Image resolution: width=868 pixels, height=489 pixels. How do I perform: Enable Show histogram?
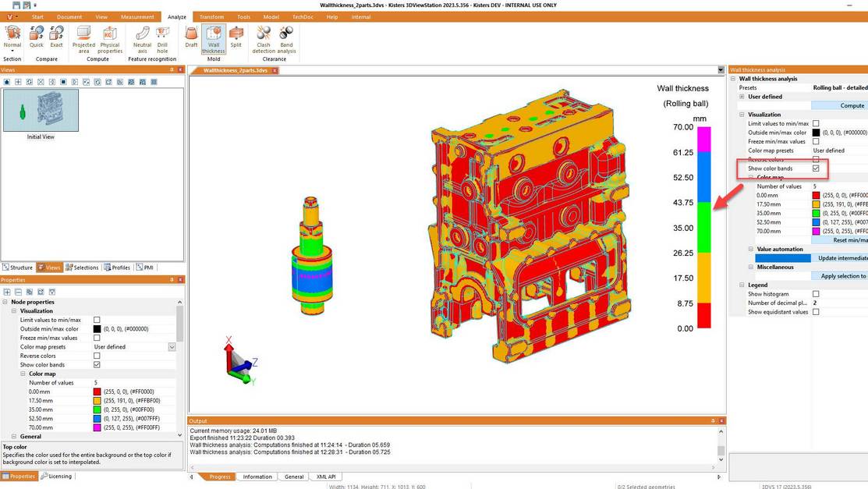[816, 294]
